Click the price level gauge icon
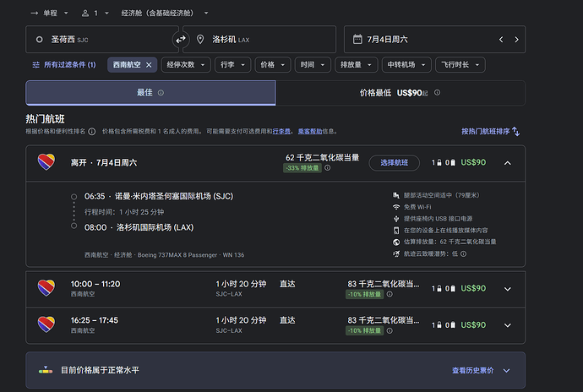 tap(46, 370)
